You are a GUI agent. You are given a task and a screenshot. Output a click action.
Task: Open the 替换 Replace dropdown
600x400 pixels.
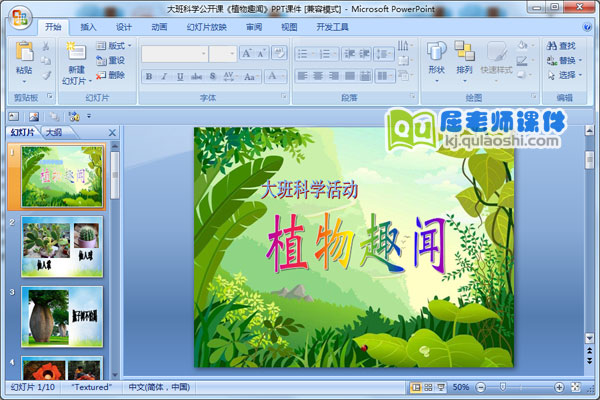(564, 60)
